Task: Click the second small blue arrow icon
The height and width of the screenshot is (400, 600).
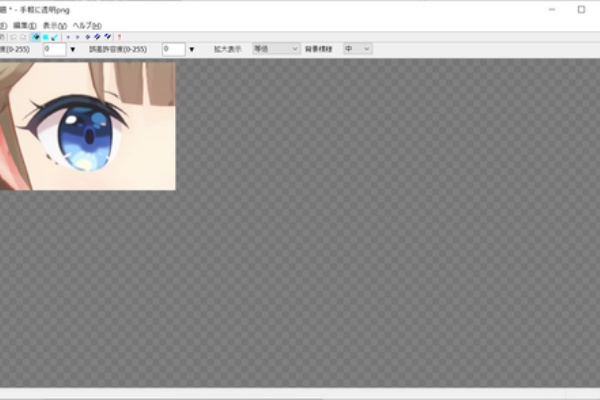Action: coord(78,36)
